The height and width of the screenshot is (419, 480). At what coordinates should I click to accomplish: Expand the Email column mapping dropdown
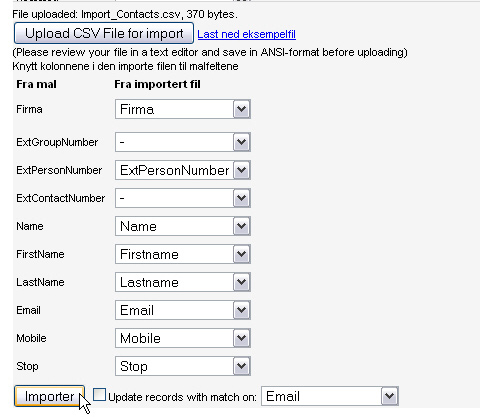(183, 310)
